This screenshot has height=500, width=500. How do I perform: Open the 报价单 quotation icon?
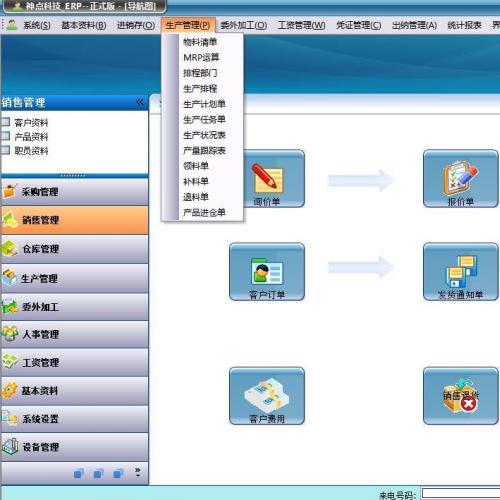coord(460,179)
